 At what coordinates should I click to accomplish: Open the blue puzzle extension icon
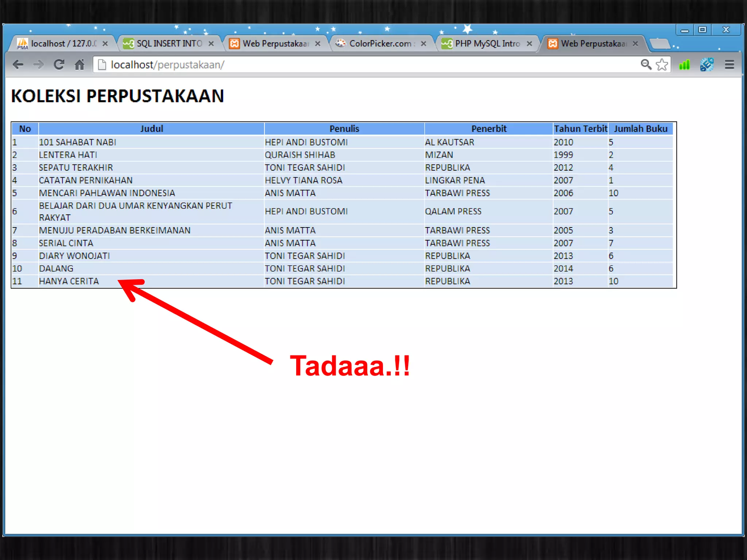[707, 65]
